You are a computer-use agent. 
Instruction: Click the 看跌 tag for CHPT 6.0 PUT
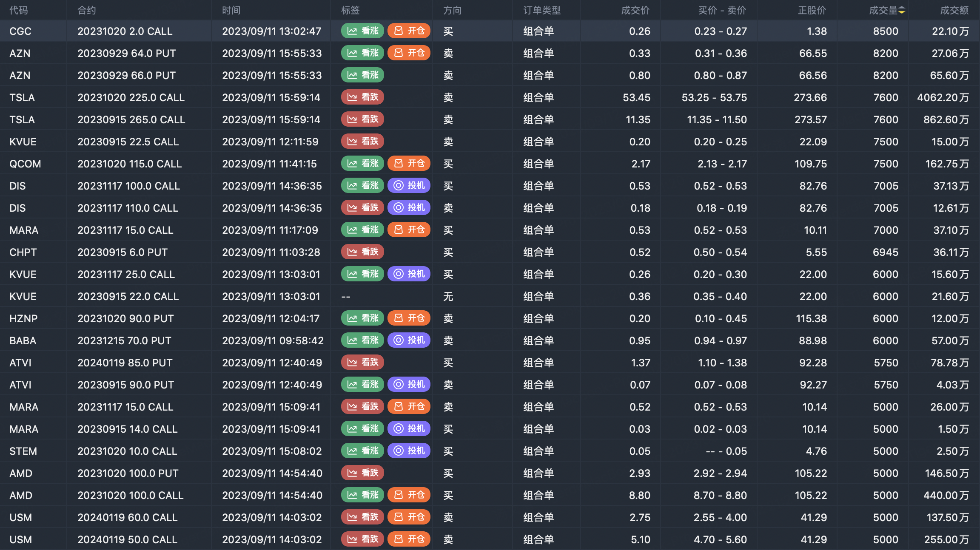coord(362,252)
